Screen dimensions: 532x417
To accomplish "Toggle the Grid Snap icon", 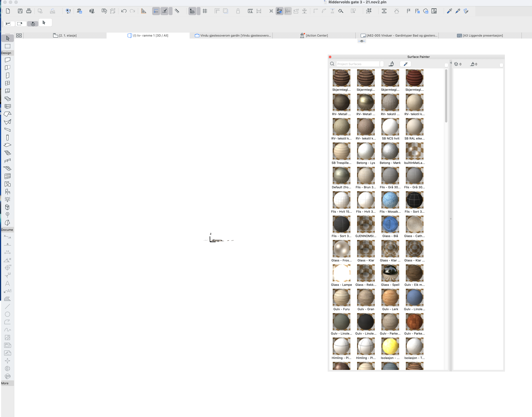I will tap(205, 11).
